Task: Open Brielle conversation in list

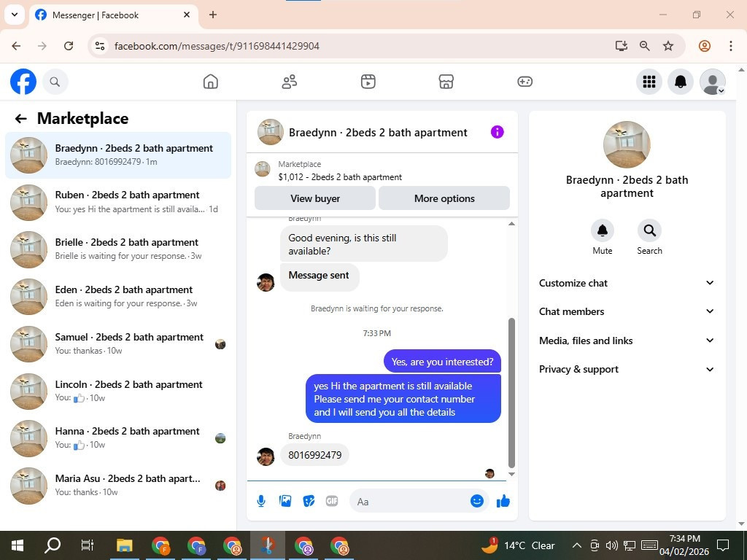Action: pyautogui.click(x=118, y=249)
